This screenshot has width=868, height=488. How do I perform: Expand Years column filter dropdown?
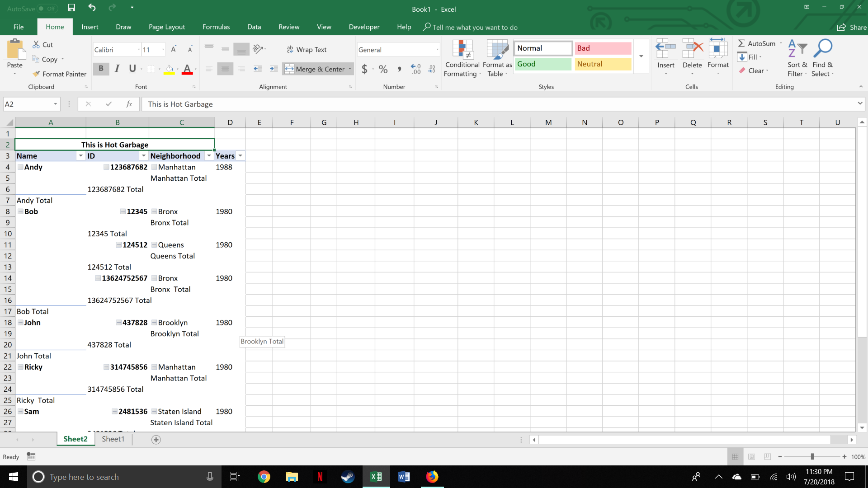coord(240,155)
